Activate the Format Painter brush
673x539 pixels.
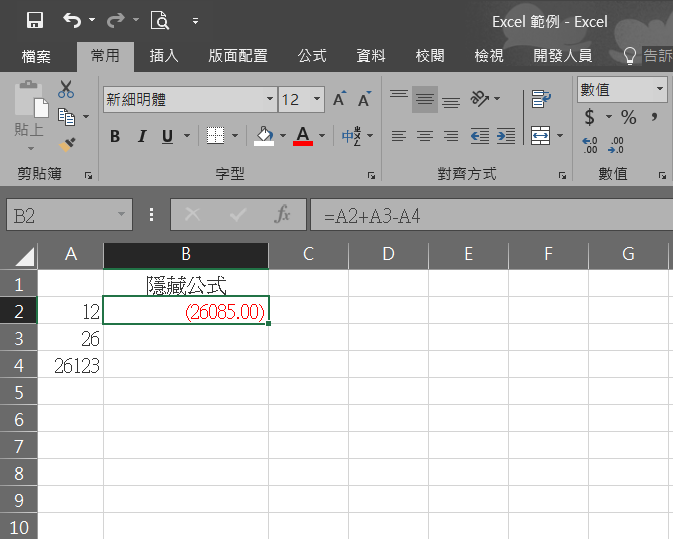67,145
